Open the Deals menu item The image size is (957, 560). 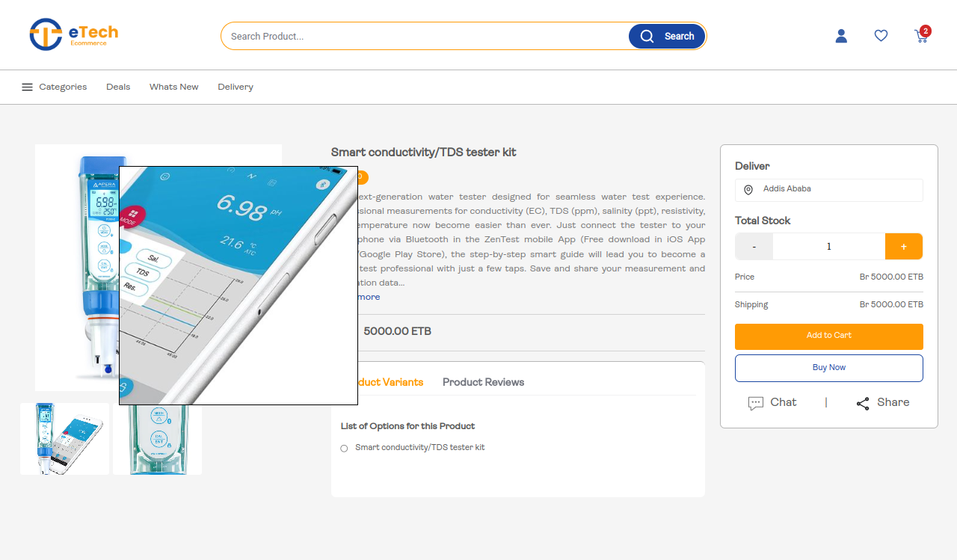point(118,87)
